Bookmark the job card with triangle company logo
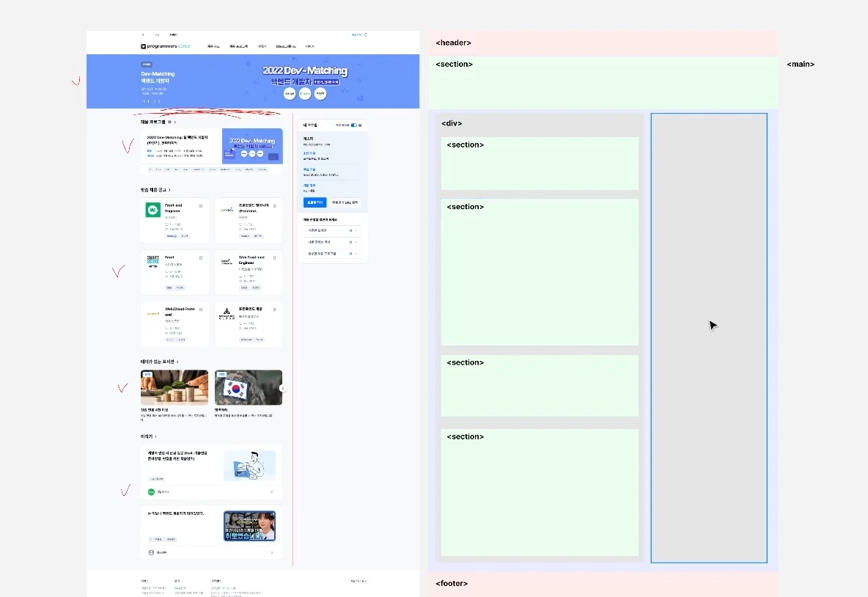 coord(275,310)
